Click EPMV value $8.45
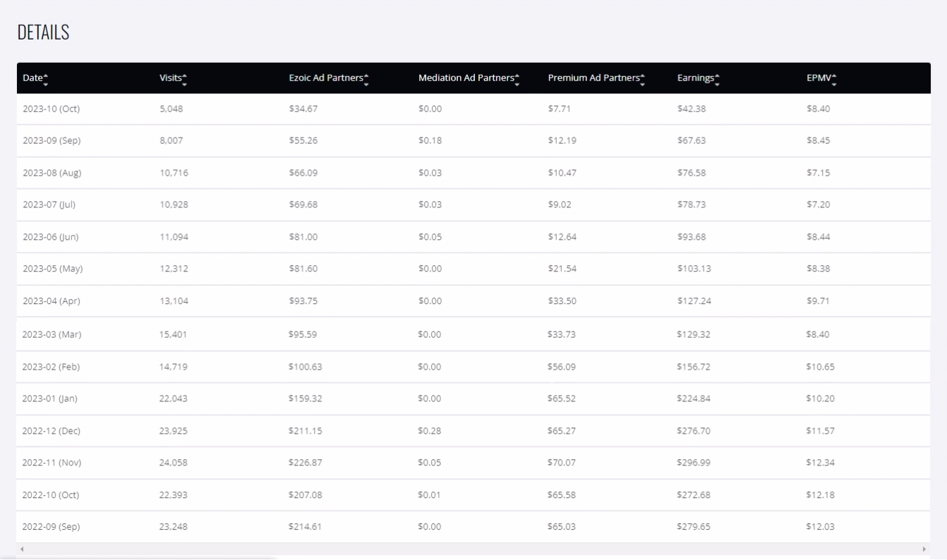The image size is (947, 560). (819, 140)
